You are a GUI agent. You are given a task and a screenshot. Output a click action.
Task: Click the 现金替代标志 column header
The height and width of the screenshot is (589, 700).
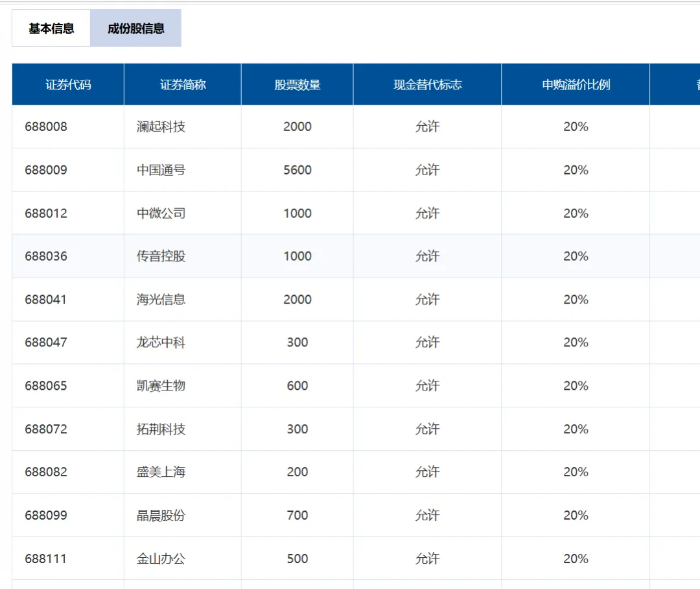[x=427, y=84]
